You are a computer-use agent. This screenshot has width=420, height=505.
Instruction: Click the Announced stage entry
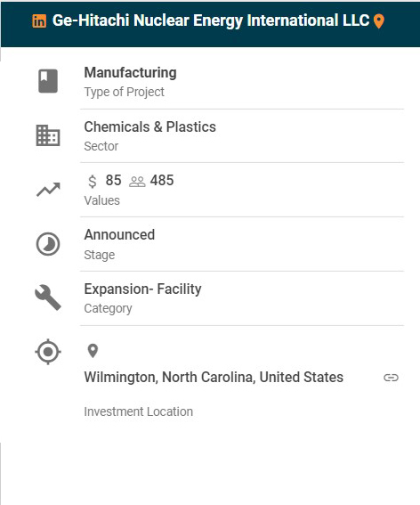click(119, 234)
